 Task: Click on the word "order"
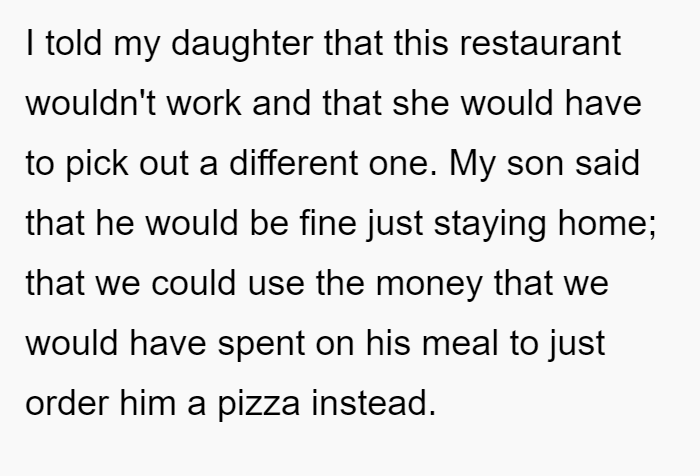(x=67, y=402)
